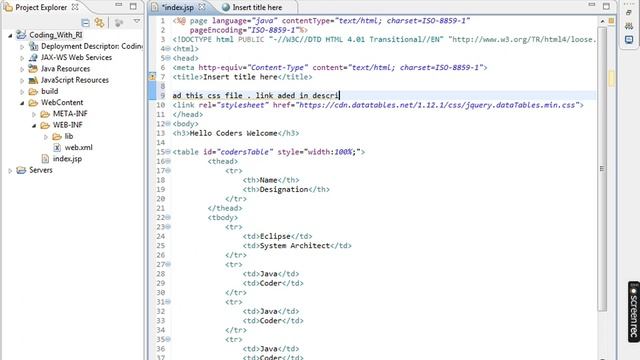The height and width of the screenshot is (360, 640).
Task: Expand the Deployment Descriptor node
Action: pyautogui.click(x=22, y=47)
